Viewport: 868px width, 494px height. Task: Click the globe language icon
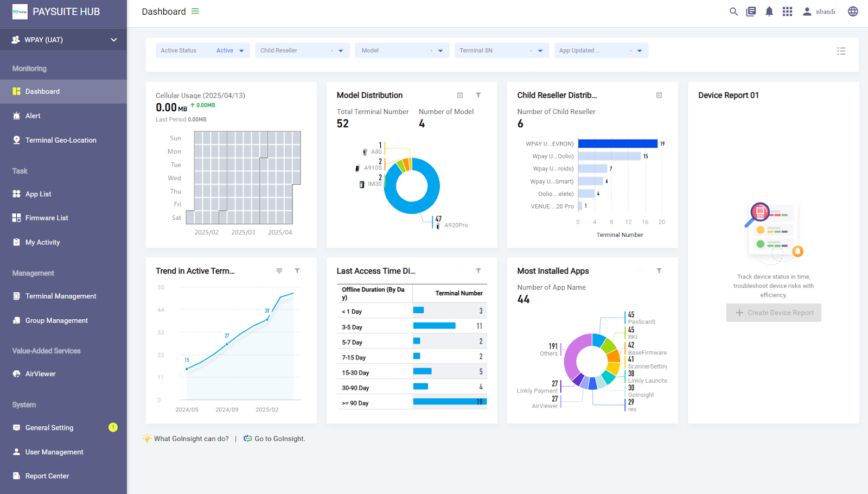[853, 11]
